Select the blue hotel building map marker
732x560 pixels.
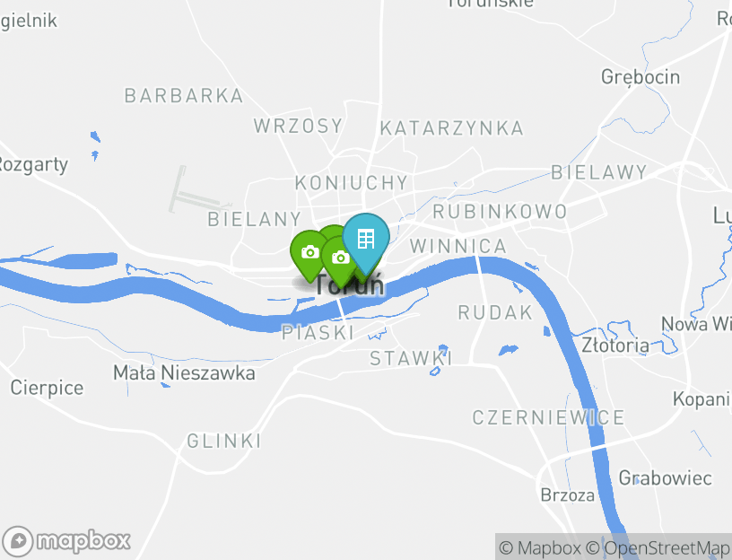pos(365,241)
